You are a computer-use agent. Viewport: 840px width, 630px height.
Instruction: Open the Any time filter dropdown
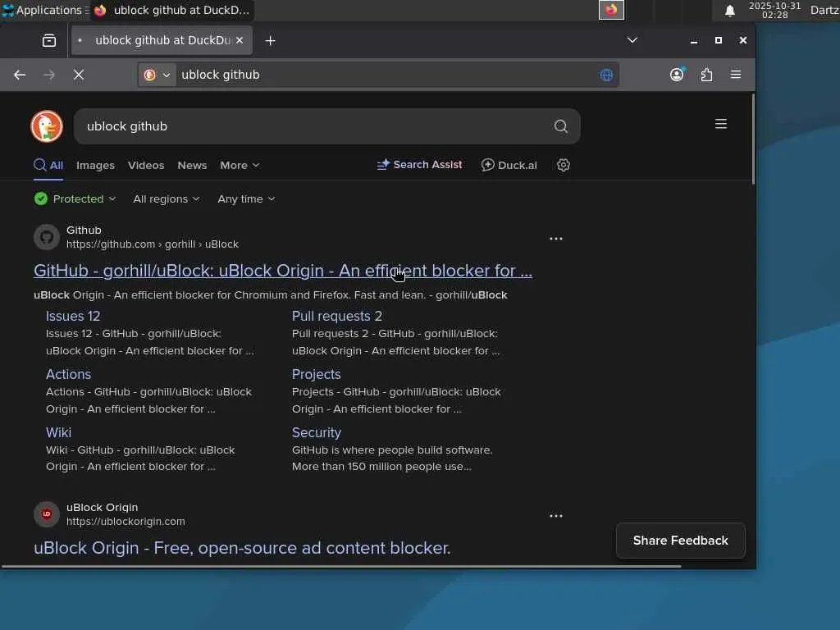tap(246, 199)
